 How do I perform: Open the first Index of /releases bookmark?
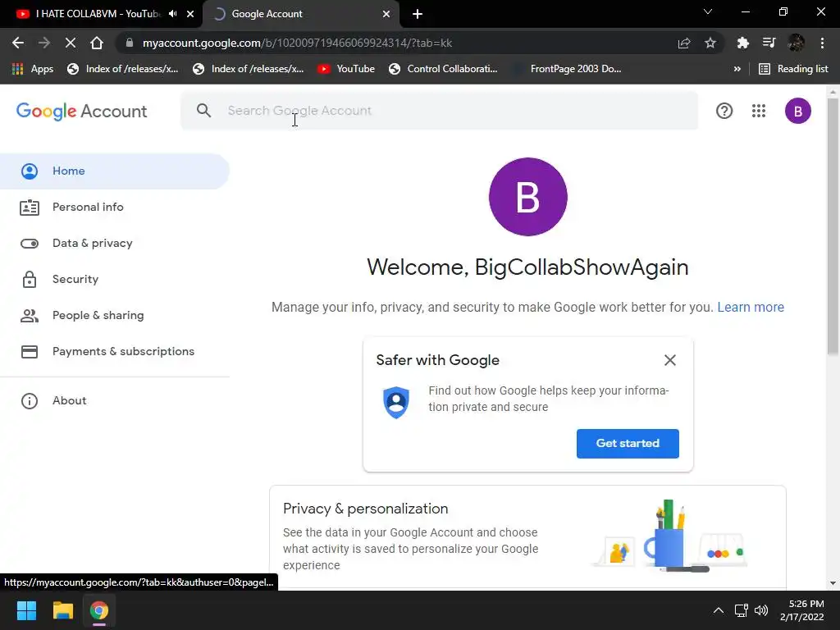point(123,69)
